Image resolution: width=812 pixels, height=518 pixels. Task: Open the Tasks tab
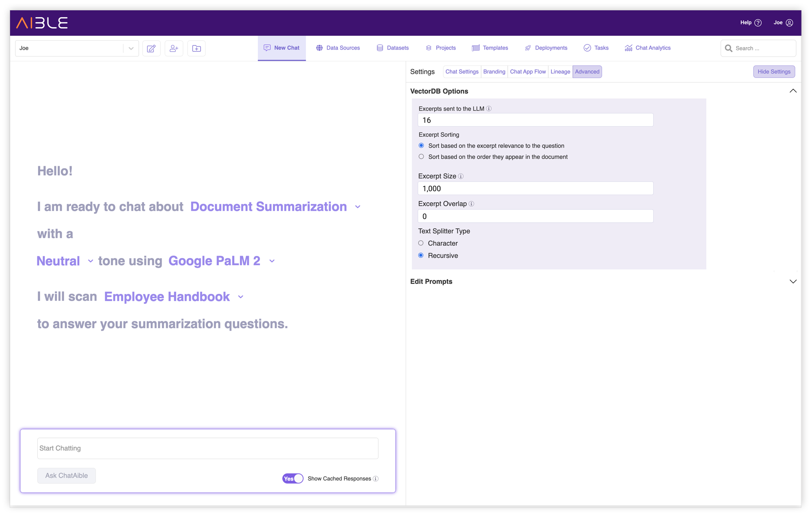[596, 48]
